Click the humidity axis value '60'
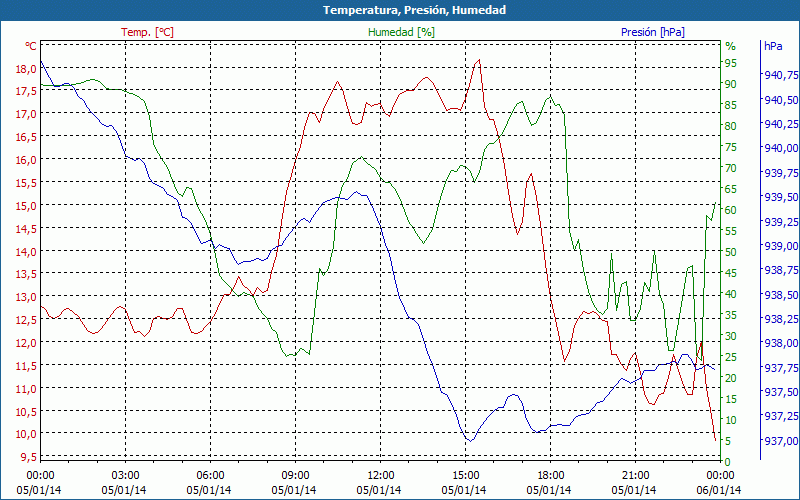 click(731, 210)
